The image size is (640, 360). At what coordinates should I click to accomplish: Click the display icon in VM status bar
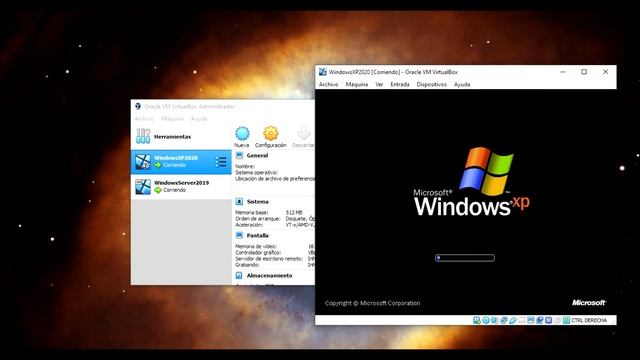(x=531, y=320)
